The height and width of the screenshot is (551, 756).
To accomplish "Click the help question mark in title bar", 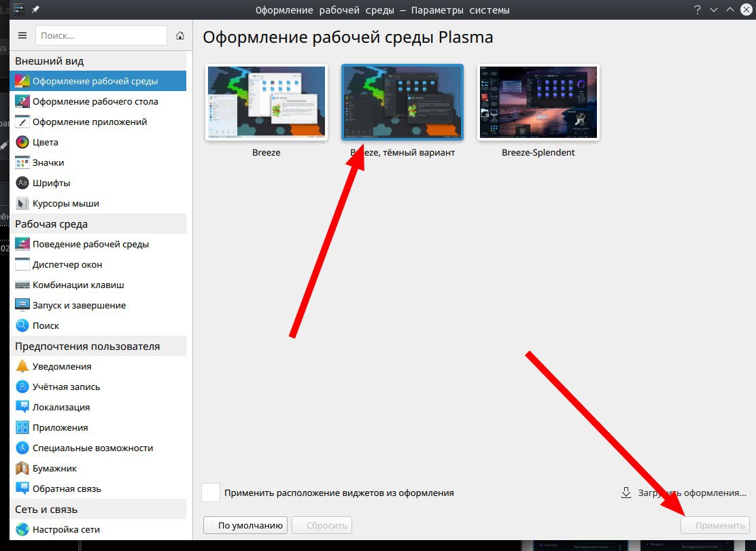I will 697,10.
